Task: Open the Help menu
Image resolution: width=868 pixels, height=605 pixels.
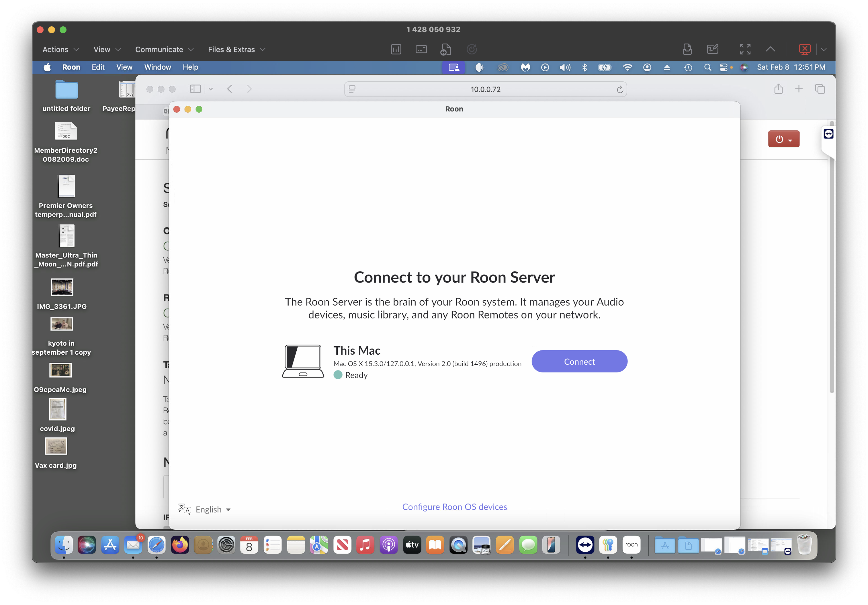Action: 190,67
